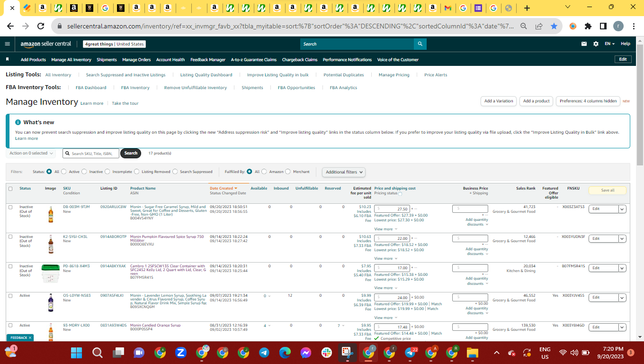The width and height of the screenshot is (644, 364).
Task: Expand Add quantity discounts for Sugar Free Caramel Syrup
Action: (476, 222)
